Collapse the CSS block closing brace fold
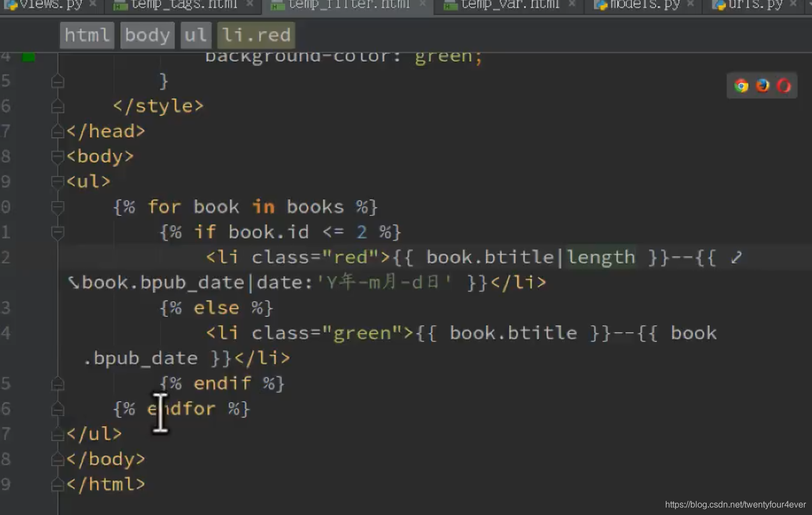Screen dimensions: 812x515 click(x=57, y=81)
